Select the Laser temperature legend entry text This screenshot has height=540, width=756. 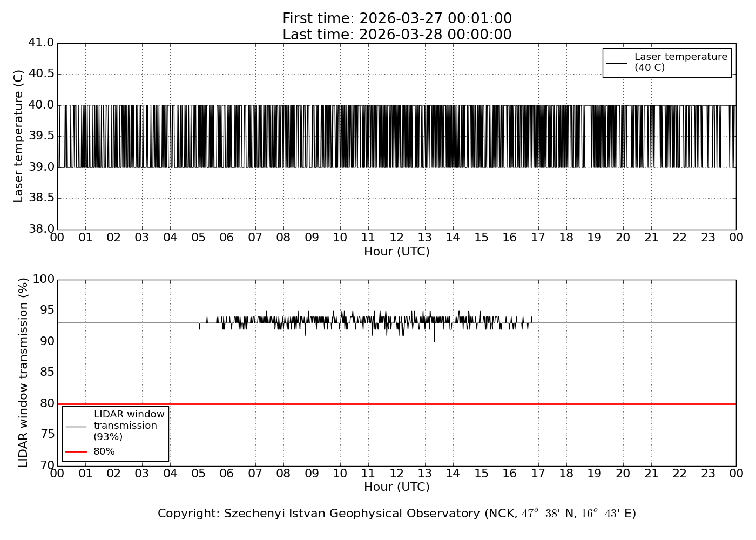point(680,62)
